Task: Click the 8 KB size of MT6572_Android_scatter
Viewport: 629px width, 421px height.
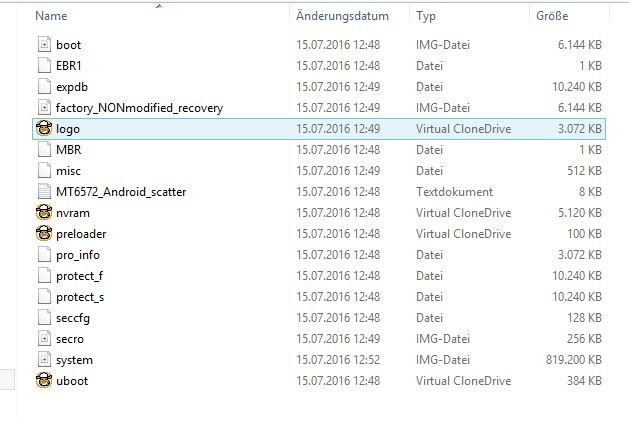Action: coord(590,192)
